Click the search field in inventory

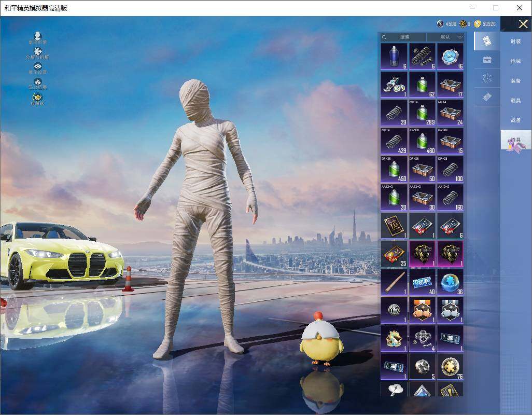403,37
